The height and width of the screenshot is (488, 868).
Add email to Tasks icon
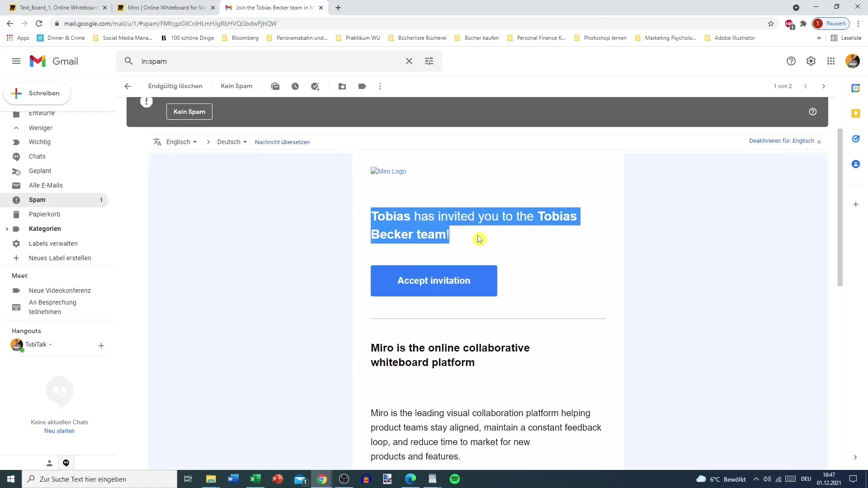click(x=315, y=86)
